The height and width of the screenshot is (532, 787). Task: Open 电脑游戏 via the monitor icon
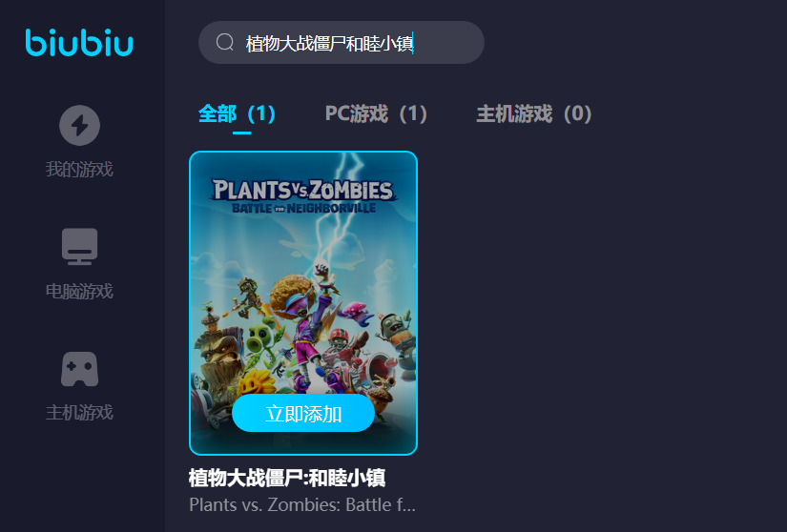click(79, 246)
